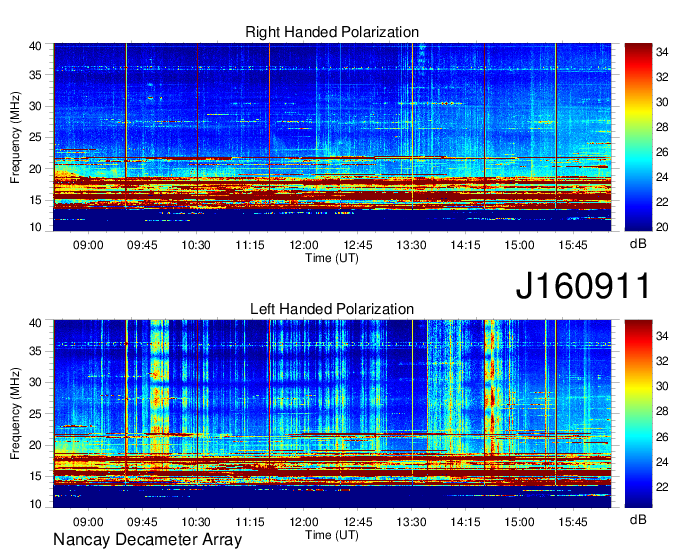
Task: Click the 20 dB value on the top colorbar
Action: coord(662,227)
